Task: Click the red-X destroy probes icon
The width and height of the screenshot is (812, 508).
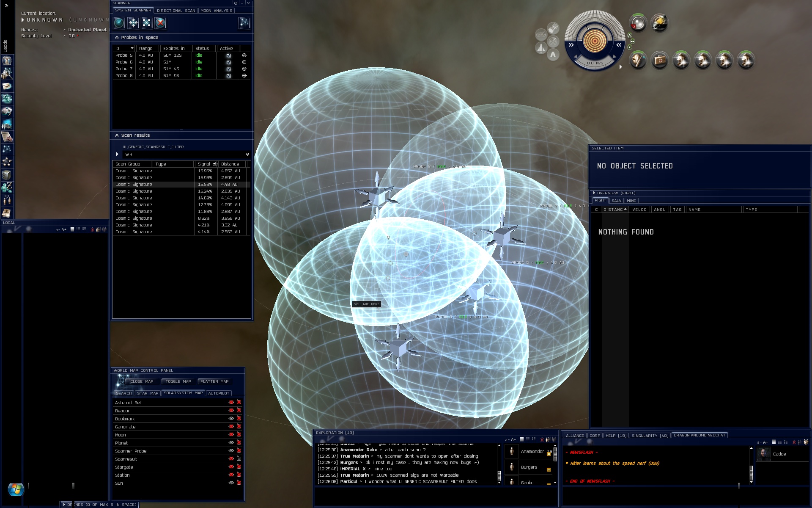Action: coord(160,23)
